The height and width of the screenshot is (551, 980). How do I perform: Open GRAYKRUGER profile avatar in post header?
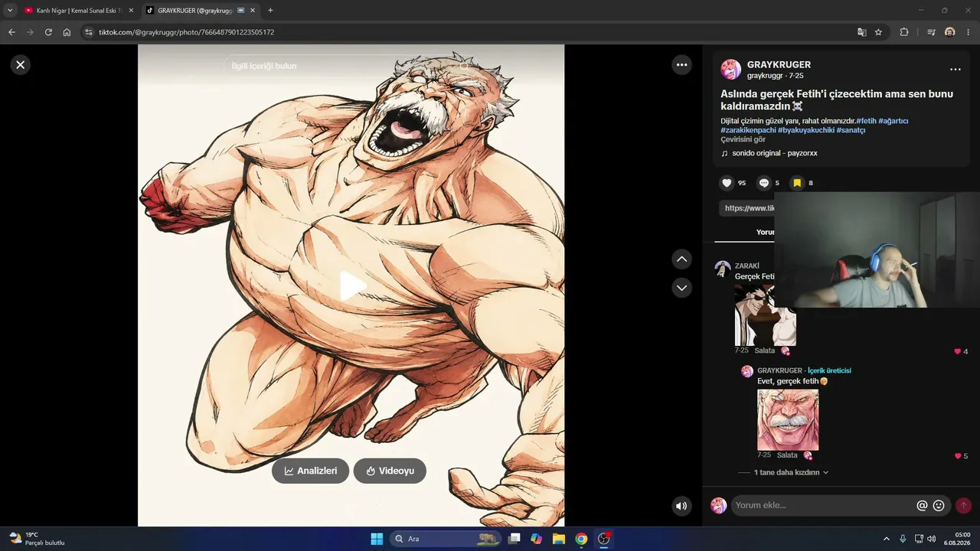pos(730,70)
